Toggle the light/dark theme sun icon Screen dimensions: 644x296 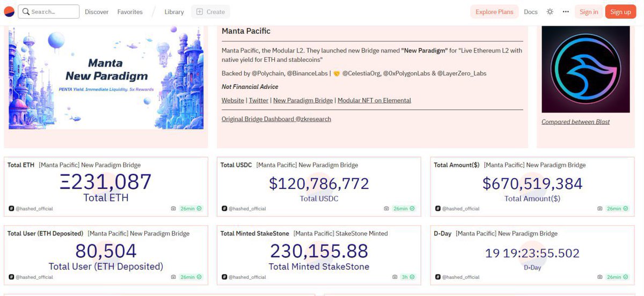pos(550,12)
